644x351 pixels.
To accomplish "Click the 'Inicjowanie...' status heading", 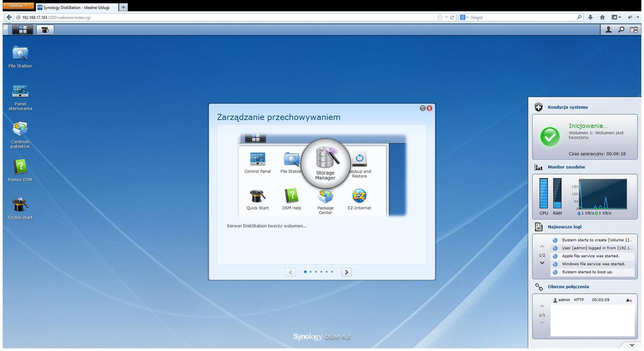I will tap(588, 126).
